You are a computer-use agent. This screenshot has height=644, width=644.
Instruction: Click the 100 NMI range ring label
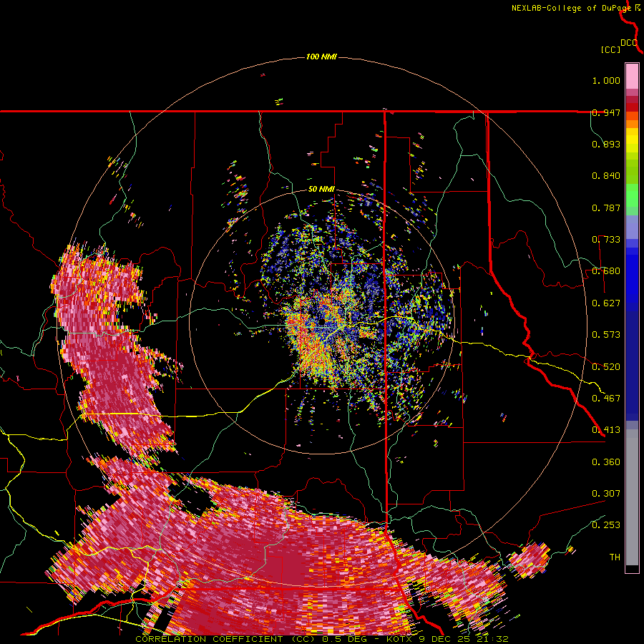[321, 57]
